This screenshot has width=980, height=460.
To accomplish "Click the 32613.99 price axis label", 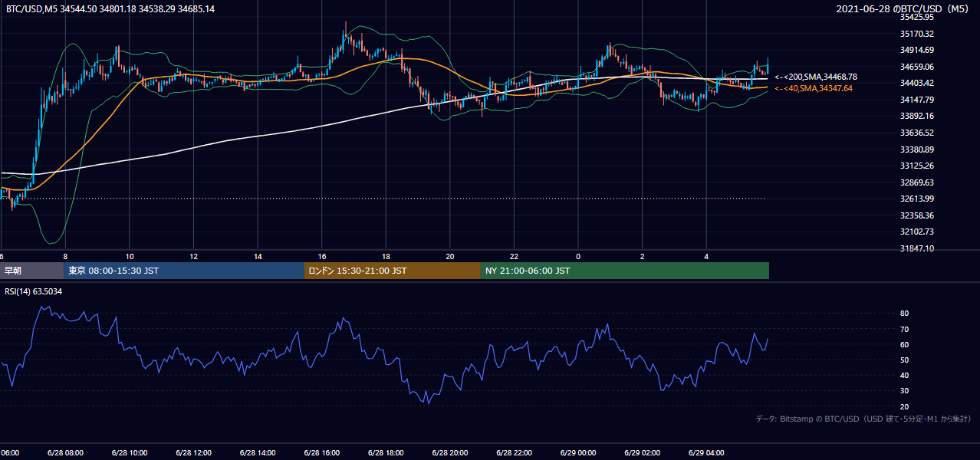I will tap(916, 199).
